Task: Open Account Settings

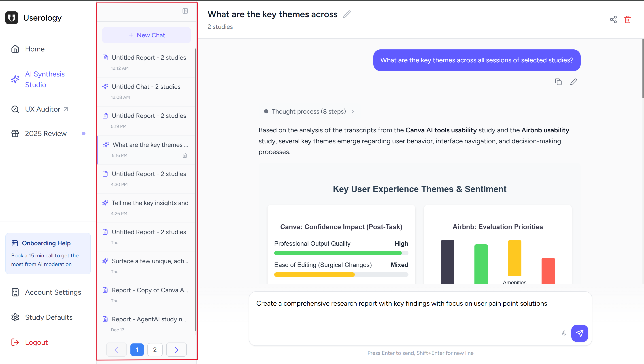Action: pyautogui.click(x=53, y=292)
